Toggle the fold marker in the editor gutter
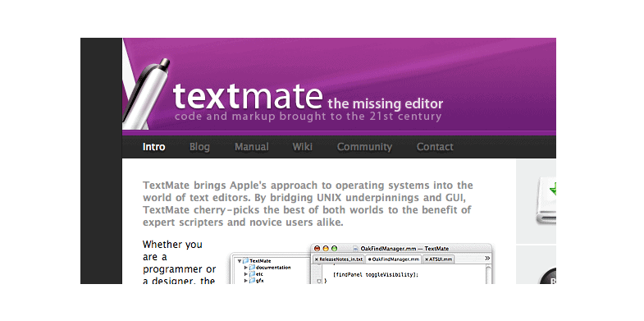 click(x=318, y=281)
